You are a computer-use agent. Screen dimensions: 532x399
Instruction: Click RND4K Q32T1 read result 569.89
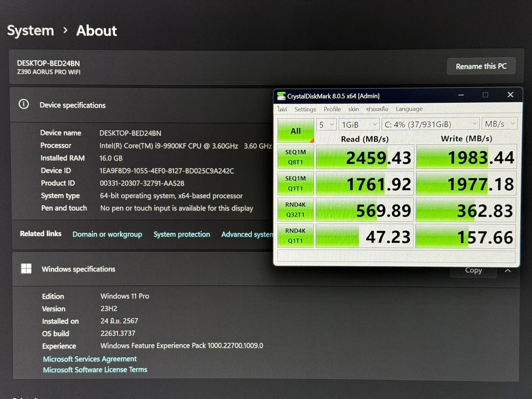pos(365,210)
